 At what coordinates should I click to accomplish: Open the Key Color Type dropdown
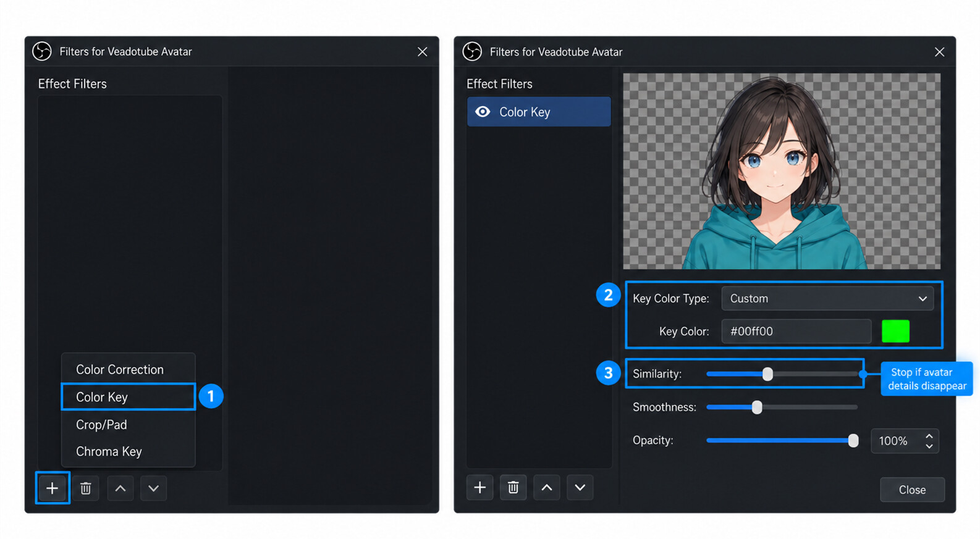pyautogui.click(x=827, y=299)
